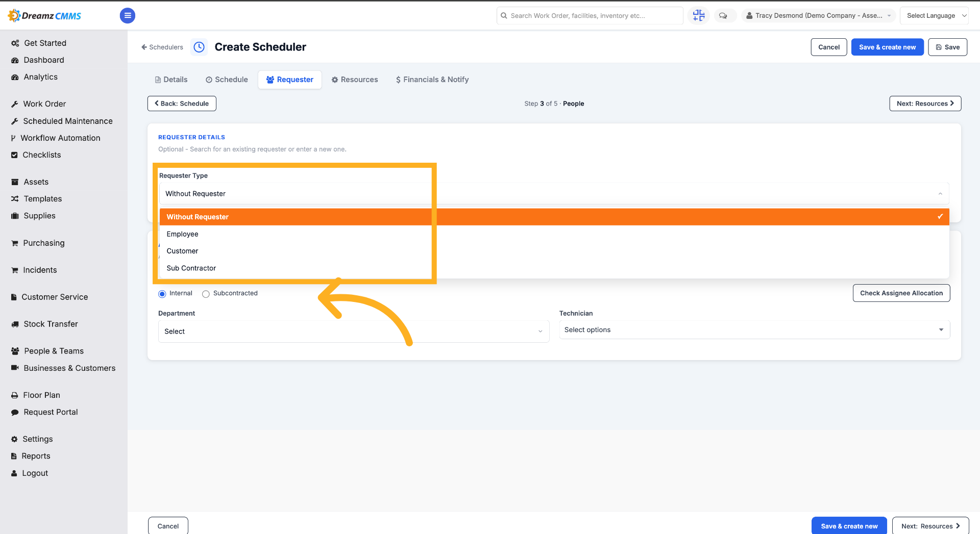Open Request Portal in the sidebar

click(51, 412)
